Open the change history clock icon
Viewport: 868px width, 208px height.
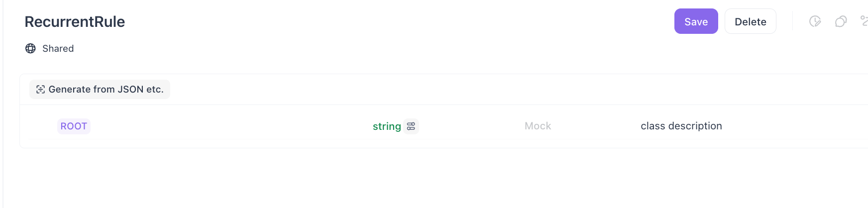point(815,21)
